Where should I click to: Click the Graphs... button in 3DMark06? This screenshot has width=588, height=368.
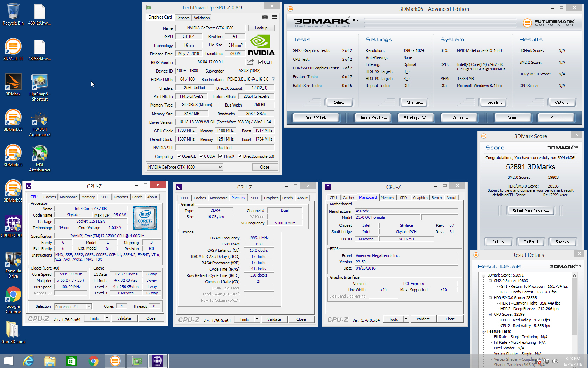point(460,118)
